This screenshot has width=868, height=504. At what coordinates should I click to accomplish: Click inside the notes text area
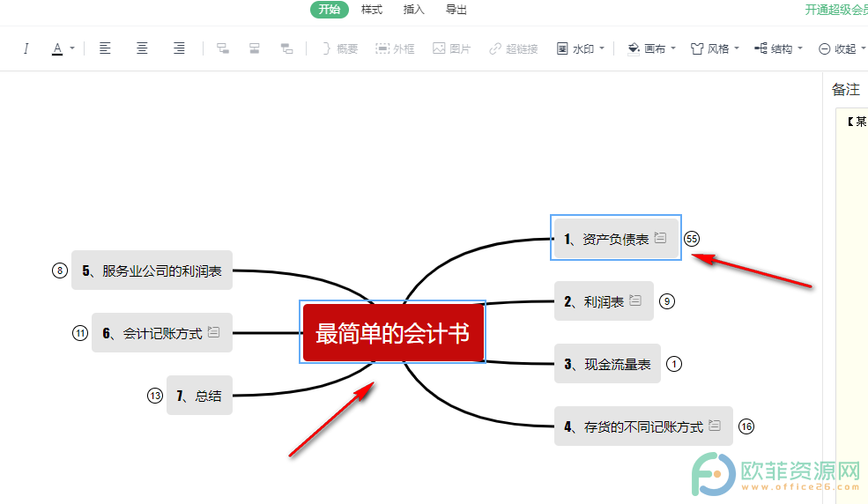(x=851, y=304)
